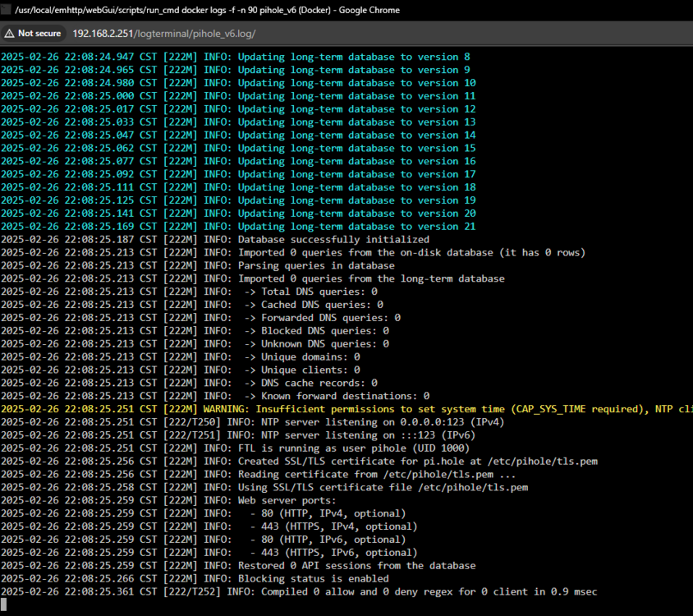Click 'Compiled 0 allow and 0 deny regex' line
The height and width of the screenshot is (616, 693).
tap(299, 591)
